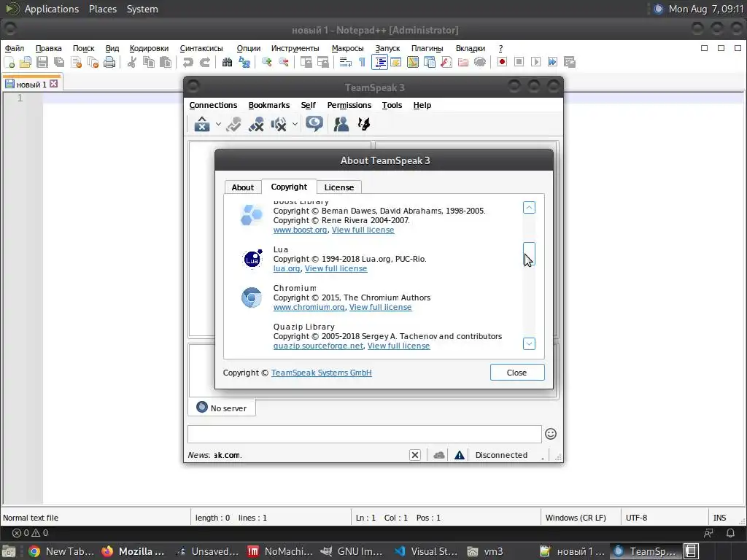Open dropdown arrow beside TeamSpeak connect icon
The width and height of the screenshot is (747, 560).
tap(218, 124)
